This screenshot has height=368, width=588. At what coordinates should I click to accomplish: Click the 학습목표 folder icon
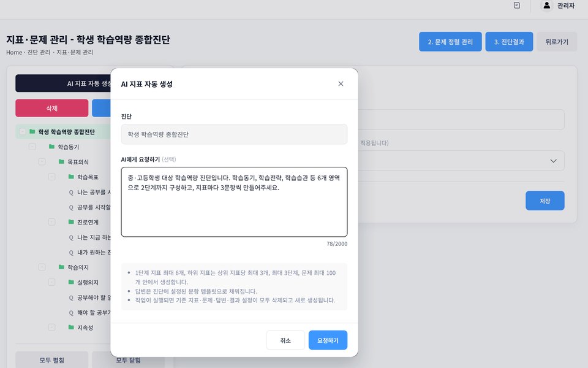click(71, 177)
